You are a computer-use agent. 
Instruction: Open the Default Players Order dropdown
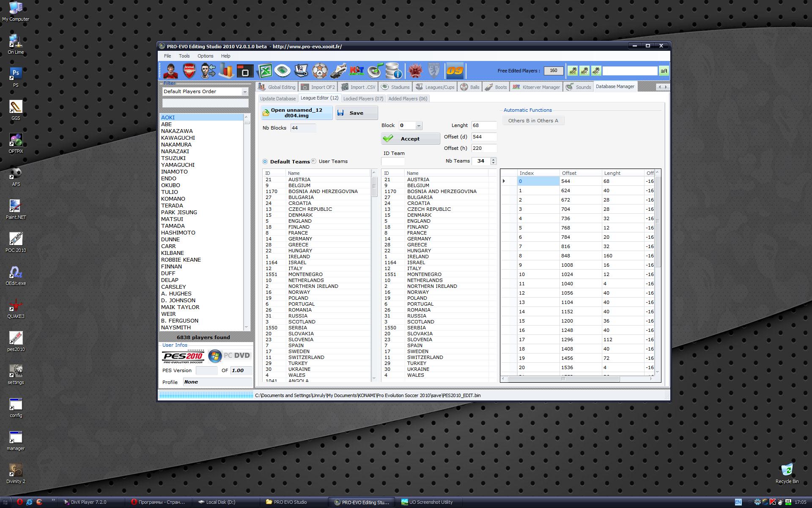click(x=244, y=91)
